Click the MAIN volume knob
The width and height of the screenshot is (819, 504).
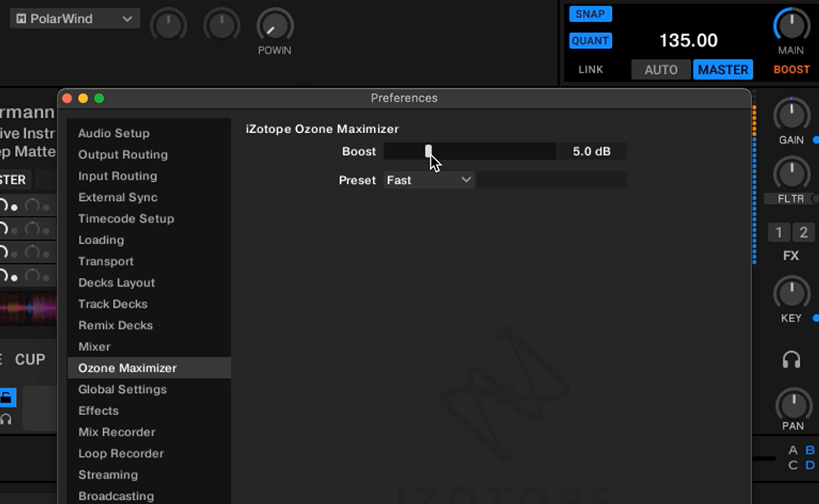[791, 25]
